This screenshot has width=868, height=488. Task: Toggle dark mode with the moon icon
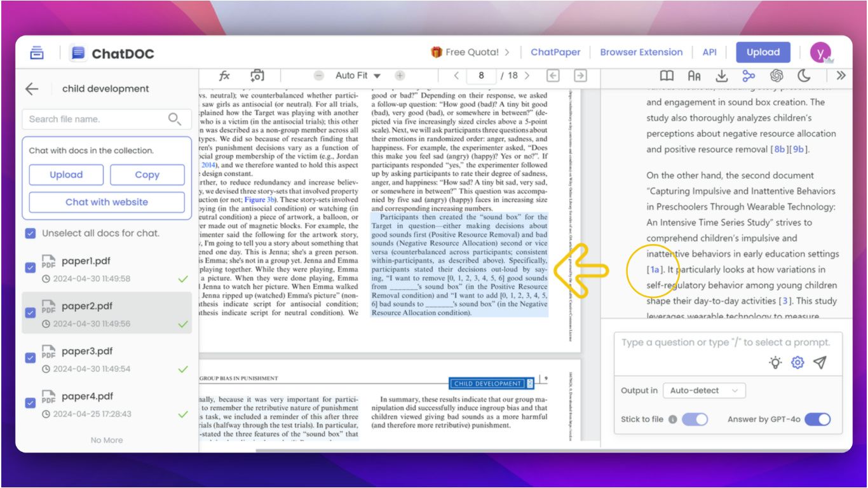804,76
